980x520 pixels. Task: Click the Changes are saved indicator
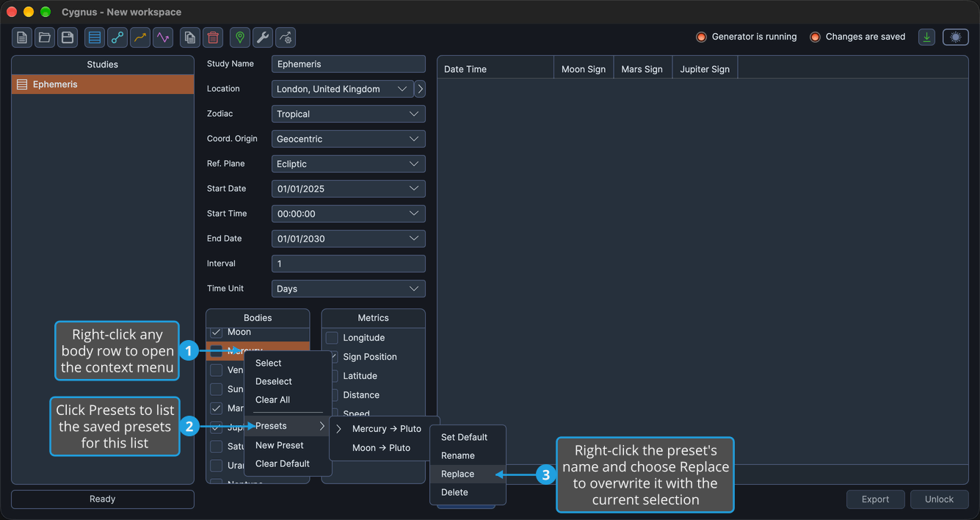pyautogui.click(x=857, y=37)
